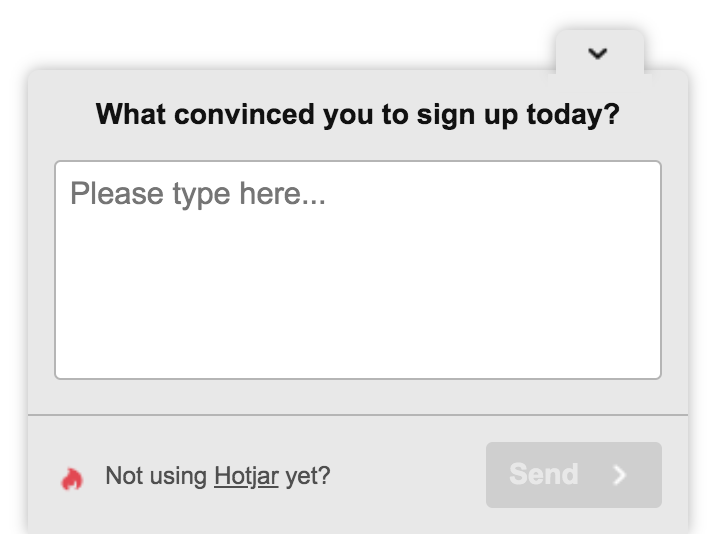Screen dimensions: 710x558
Task: Open the Hotjar link
Action: (246, 476)
